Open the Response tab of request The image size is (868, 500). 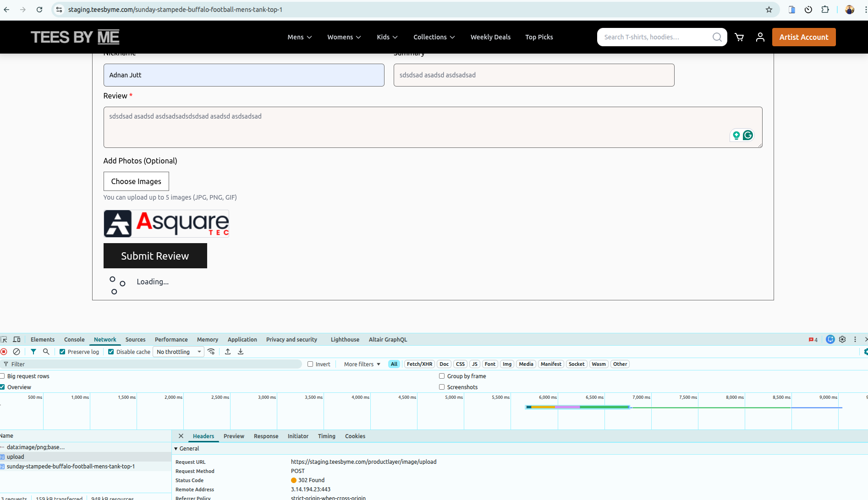266,436
